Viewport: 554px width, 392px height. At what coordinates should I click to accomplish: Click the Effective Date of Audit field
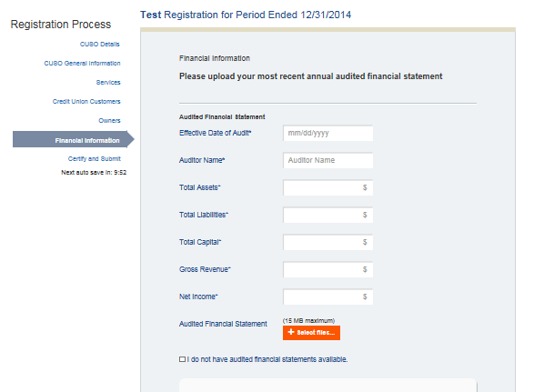pos(328,133)
